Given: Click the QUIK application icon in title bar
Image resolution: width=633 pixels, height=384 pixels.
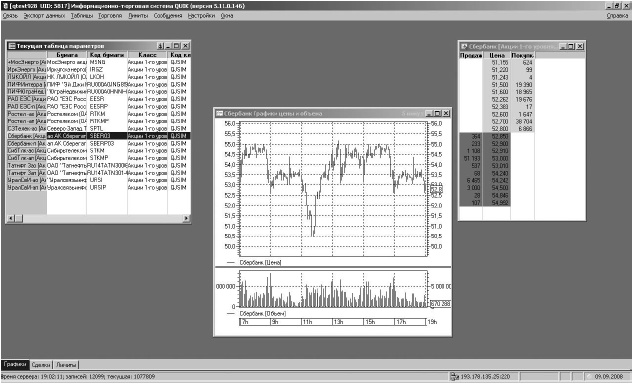Looking at the screenshot, I should [x=4, y=6].
